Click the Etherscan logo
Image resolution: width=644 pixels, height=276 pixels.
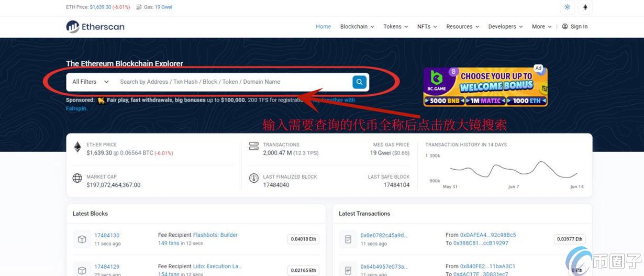[x=95, y=27]
